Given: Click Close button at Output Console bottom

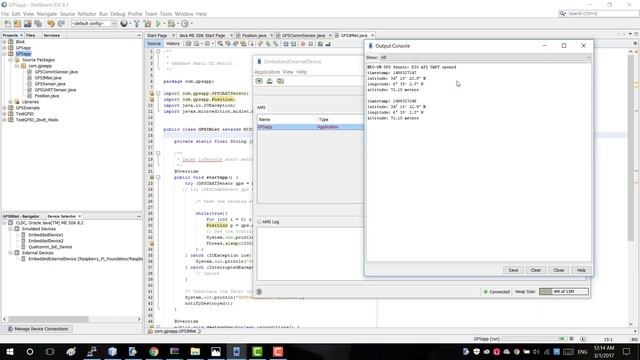Looking at the screenshot, I should tap(558, 270).
